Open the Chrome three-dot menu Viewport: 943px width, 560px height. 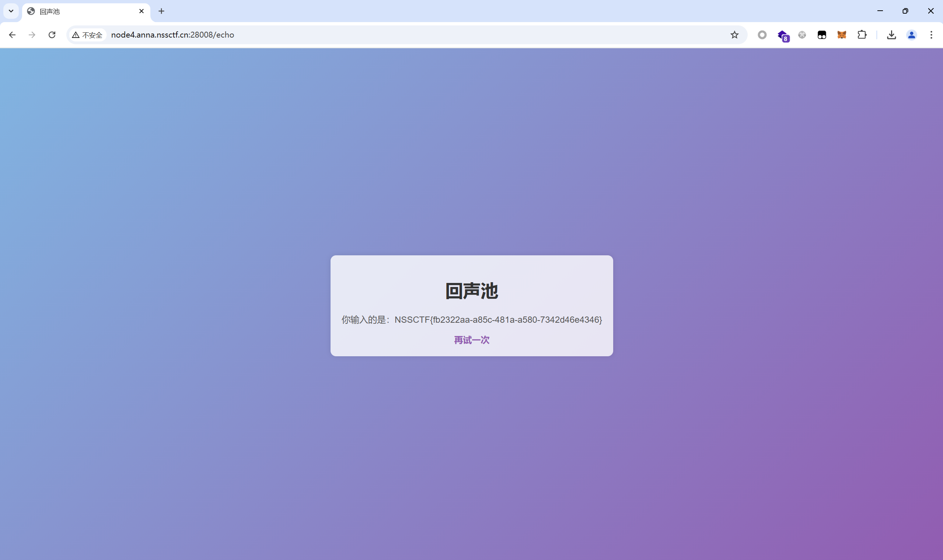[931, 35]
